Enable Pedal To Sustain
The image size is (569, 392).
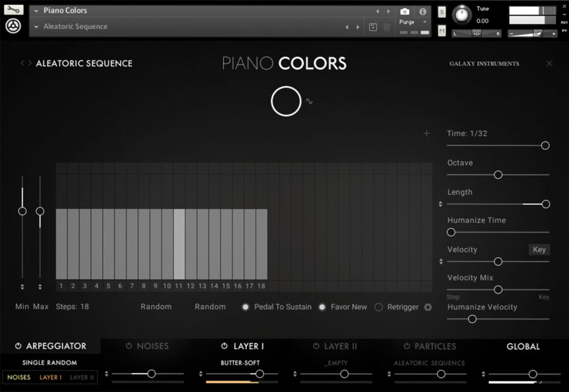245,307
